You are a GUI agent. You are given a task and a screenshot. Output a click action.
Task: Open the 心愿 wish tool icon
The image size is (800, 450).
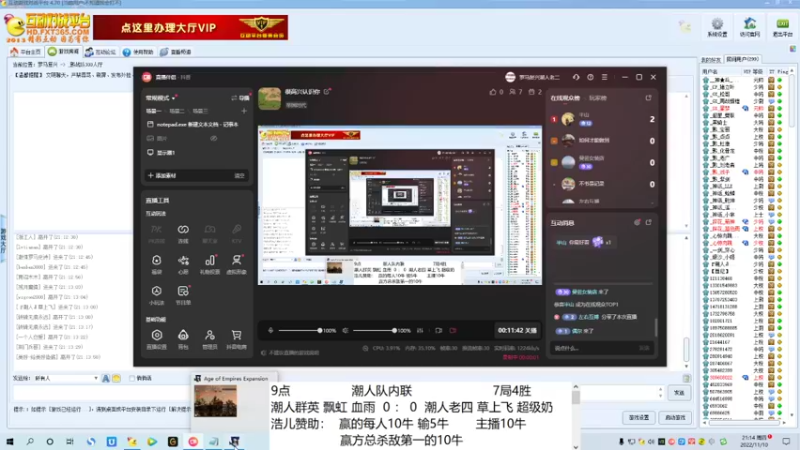pos(183,260)
